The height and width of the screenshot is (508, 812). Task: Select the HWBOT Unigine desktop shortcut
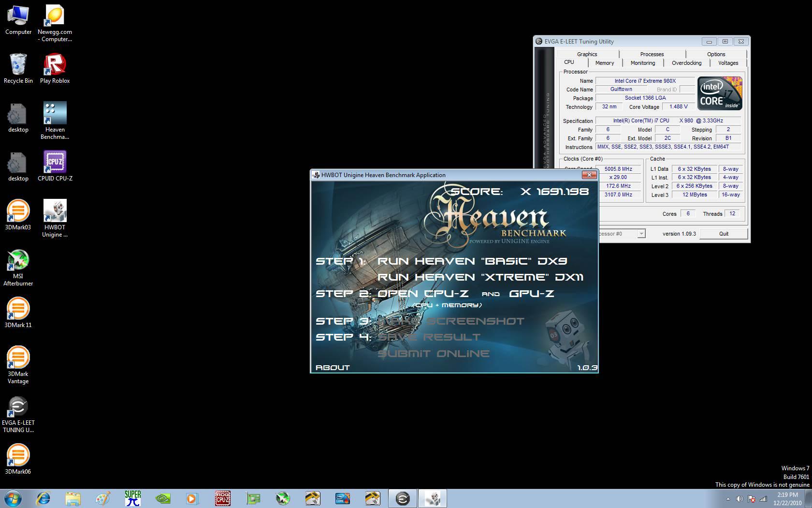tap(55, 219)
